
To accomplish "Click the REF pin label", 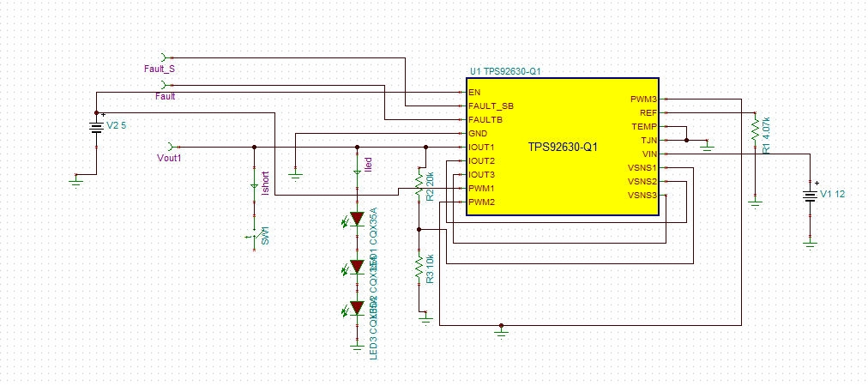I will 648,112.
